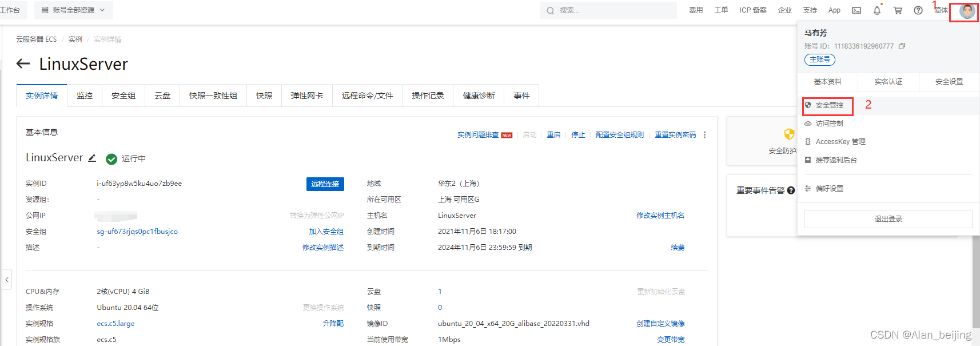Switch to 云盘 tab
980x346 pixels.
162,96
